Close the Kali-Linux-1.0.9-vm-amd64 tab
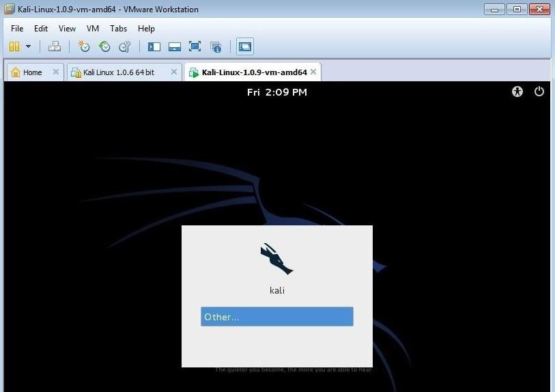 click(313, 72)
